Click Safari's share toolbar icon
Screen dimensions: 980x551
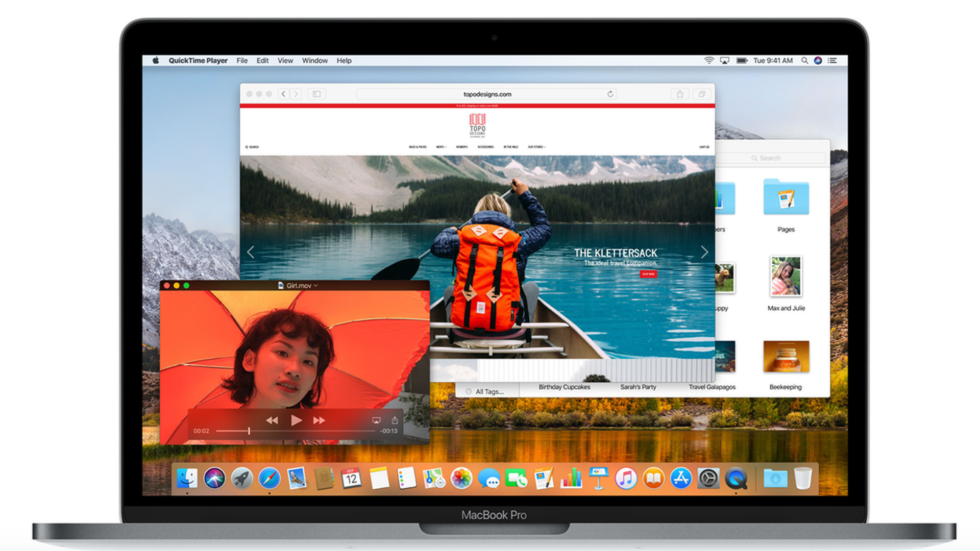click(680, 94)
